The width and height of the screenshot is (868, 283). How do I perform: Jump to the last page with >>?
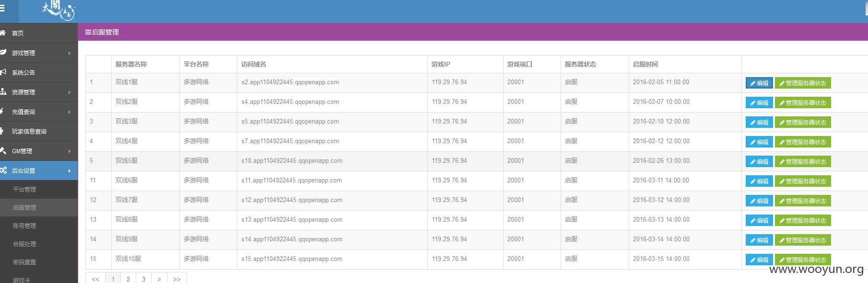[x=177, y=278]
